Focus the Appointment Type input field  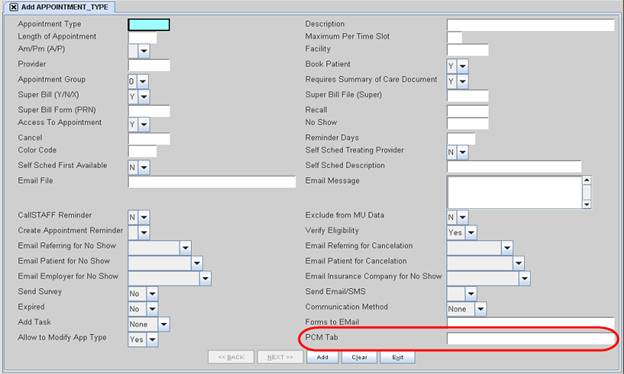click(x=149, y=25)
